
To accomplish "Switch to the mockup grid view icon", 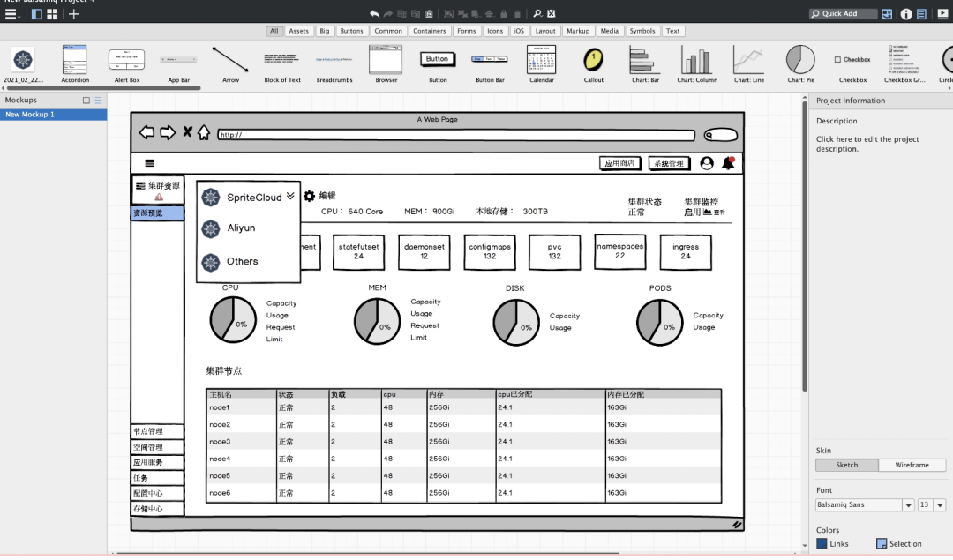I will click(x=52, y=14).
